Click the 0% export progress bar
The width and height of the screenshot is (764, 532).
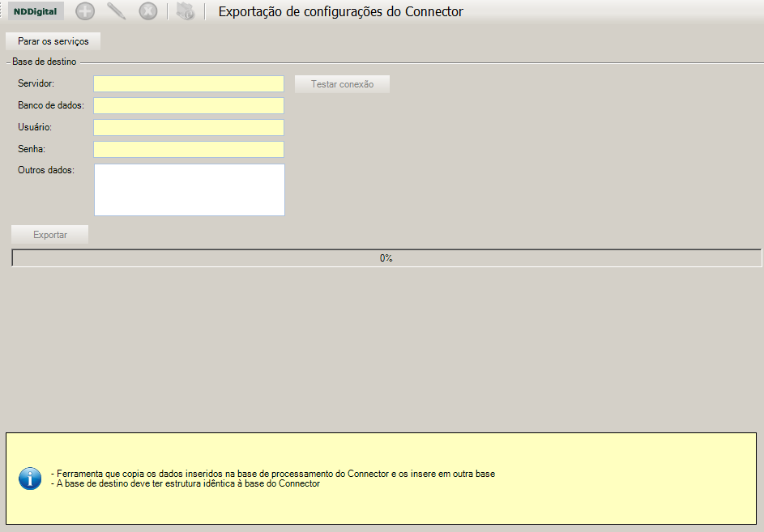click(386, 258)
